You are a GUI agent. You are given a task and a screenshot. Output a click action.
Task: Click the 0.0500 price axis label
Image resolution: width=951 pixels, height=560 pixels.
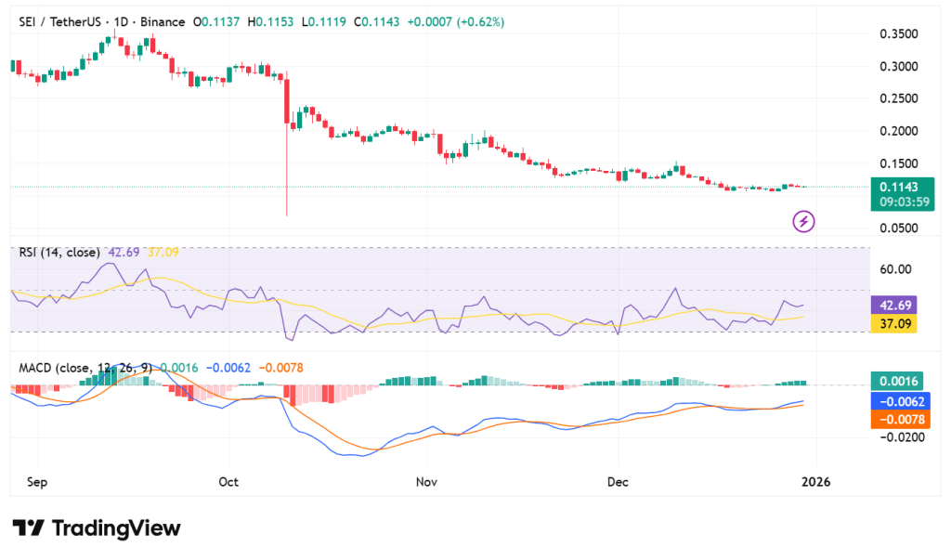coord(899,228)
